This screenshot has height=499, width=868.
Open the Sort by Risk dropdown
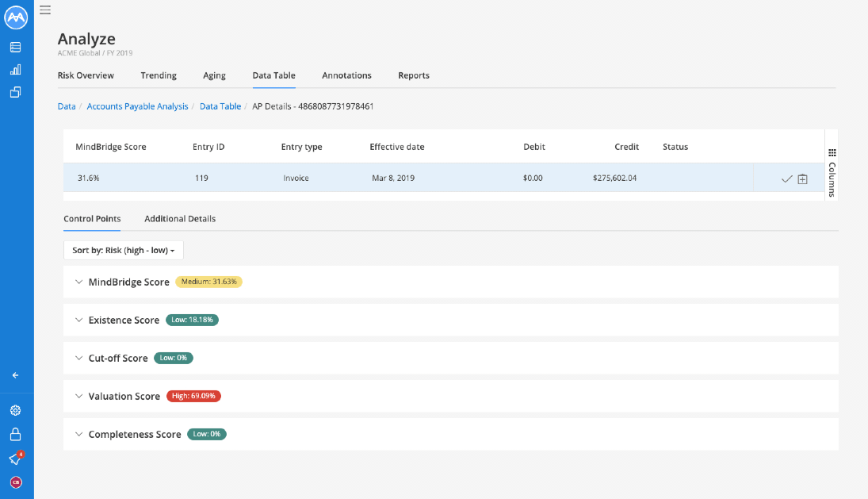tap(124, 251)
